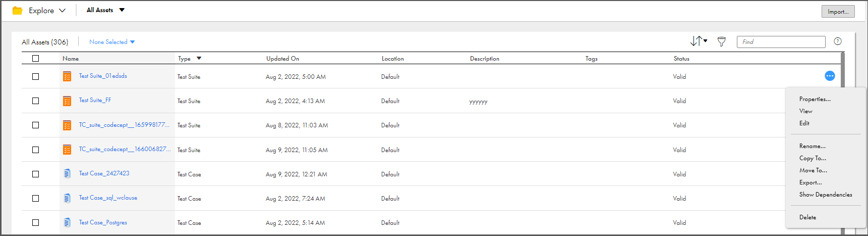Click the Test Suite_FF suite icon

pos(67,101)
